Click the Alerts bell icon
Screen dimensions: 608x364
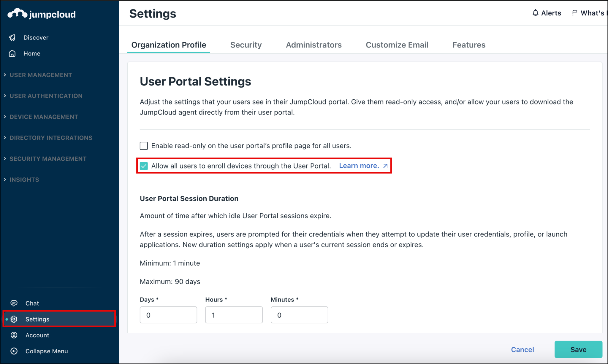pyautogui.click(x=536, y=13)
